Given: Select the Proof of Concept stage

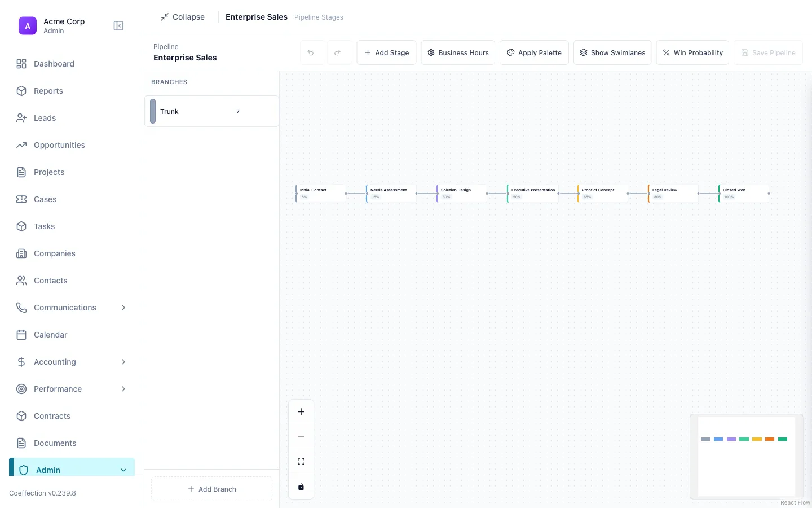Looking at the screenshot, I should (x=603, y=194).
